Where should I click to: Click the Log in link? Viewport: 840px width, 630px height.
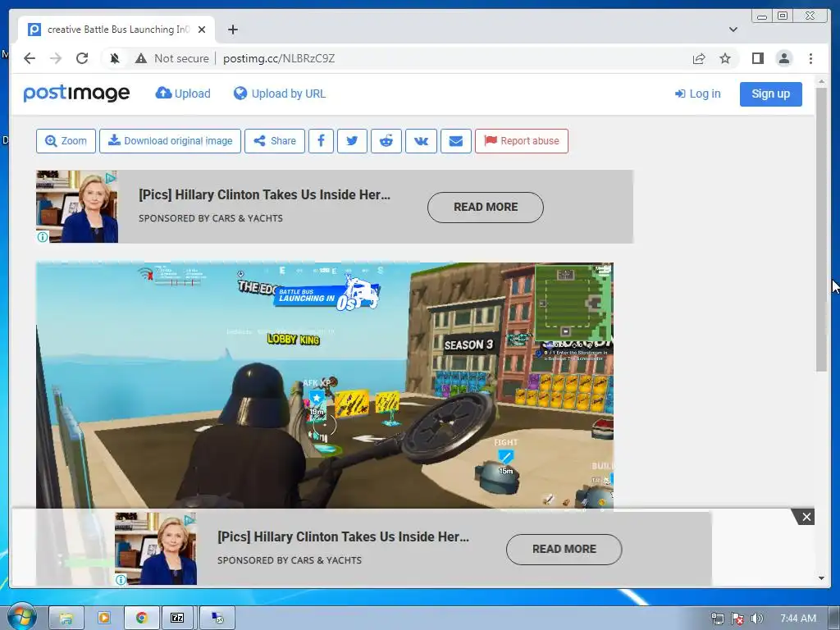click(697, 94)
